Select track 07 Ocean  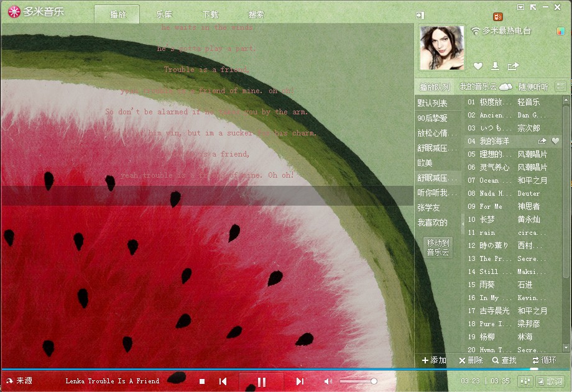[514, 181]
